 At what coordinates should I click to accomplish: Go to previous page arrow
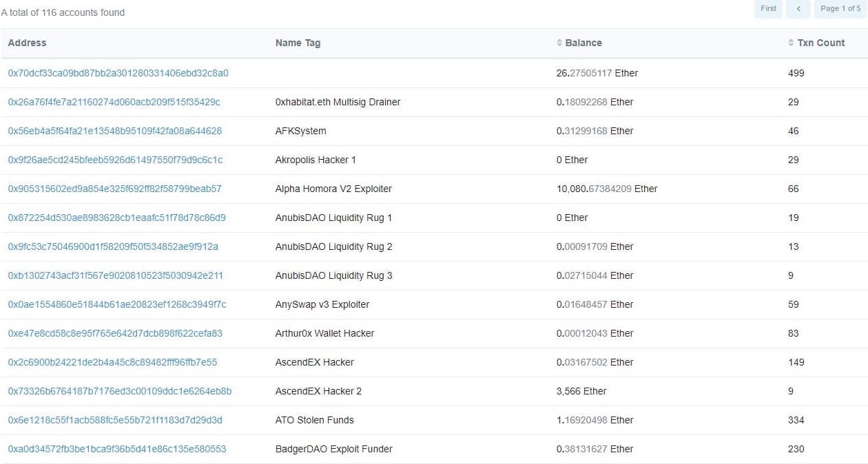point(798,9)
